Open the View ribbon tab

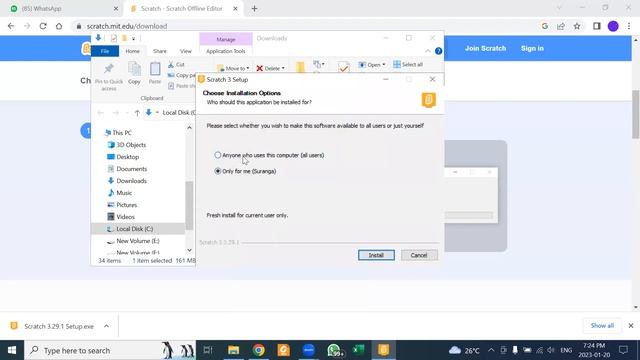click(x=186, y=51)
